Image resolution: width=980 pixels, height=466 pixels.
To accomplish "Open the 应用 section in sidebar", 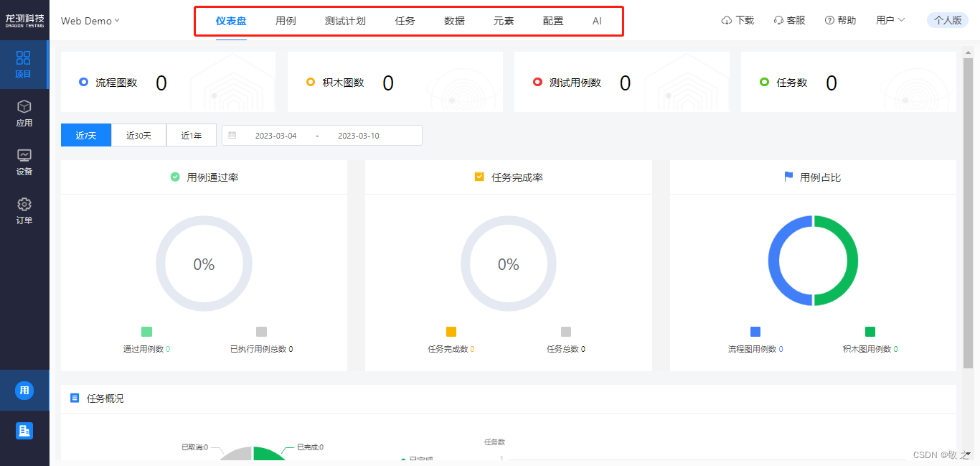I will pos(24,113).
